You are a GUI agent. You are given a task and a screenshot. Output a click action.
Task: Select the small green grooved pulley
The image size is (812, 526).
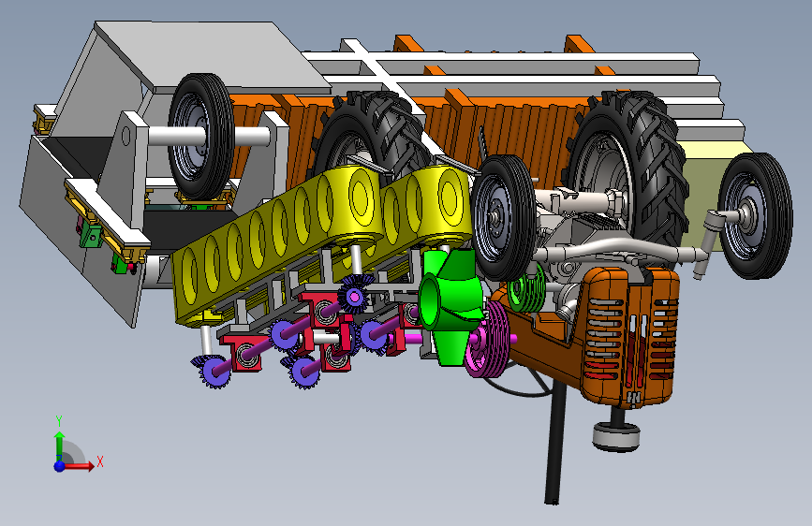[527, 288]
